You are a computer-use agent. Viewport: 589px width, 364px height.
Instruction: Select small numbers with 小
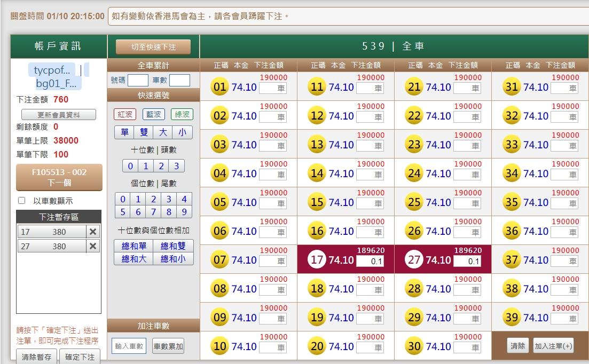[183, 132]
